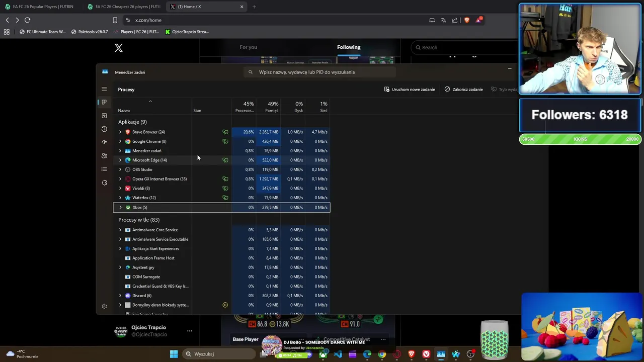
Task: Sort processes by Sieć column
Action: click(x=317, y=107)
